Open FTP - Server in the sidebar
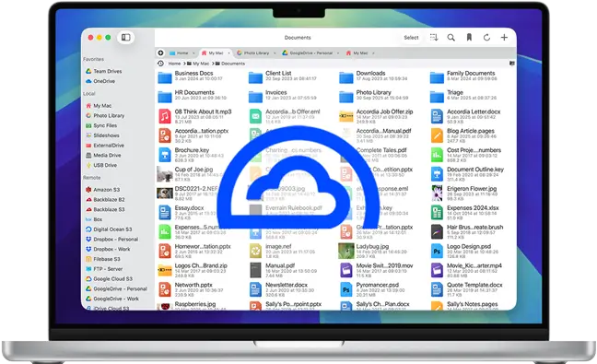The width and height of the screenshot is (597, 364). (104, 268)
